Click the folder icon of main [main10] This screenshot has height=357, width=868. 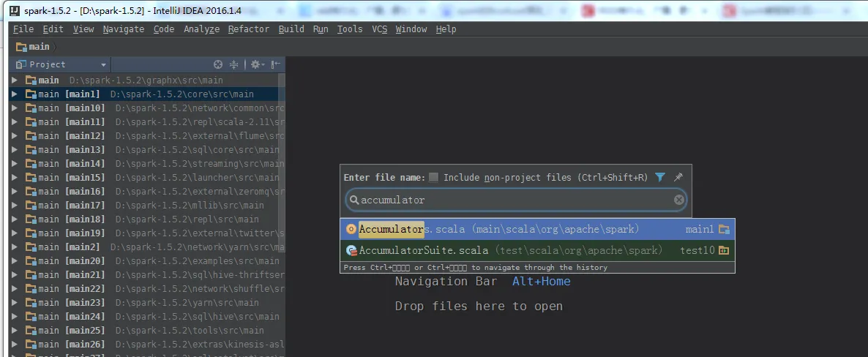coord(31,108)
